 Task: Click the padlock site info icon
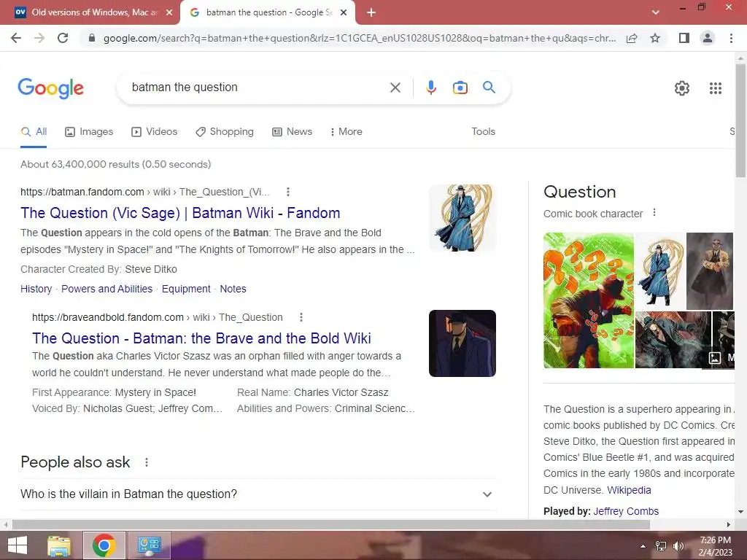92,38
